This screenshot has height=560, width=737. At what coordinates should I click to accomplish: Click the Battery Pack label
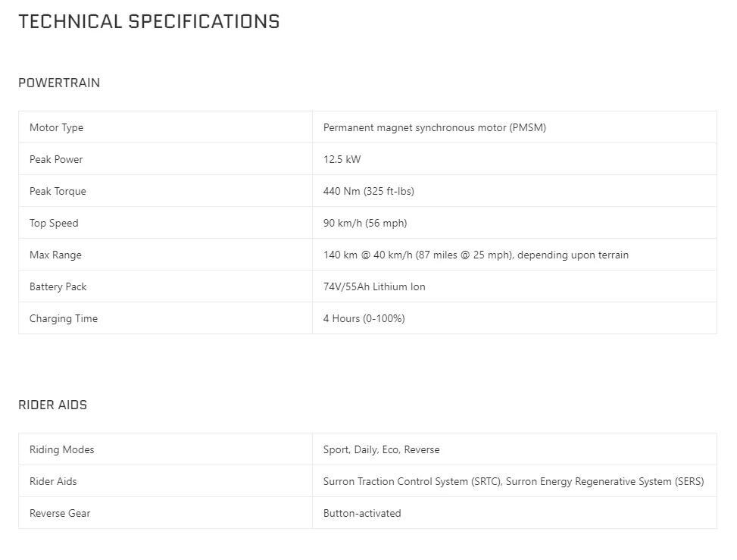pos(58,286)
